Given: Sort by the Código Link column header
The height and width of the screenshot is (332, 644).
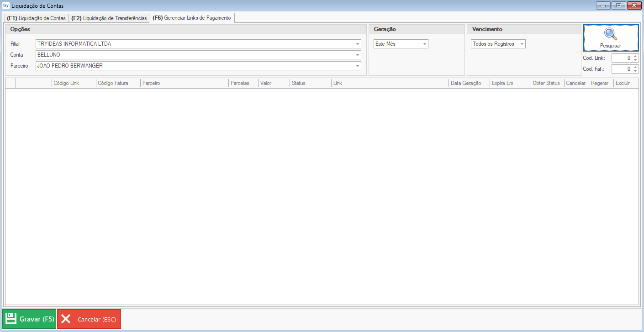Looking at the screenshot, I should 66,83.
